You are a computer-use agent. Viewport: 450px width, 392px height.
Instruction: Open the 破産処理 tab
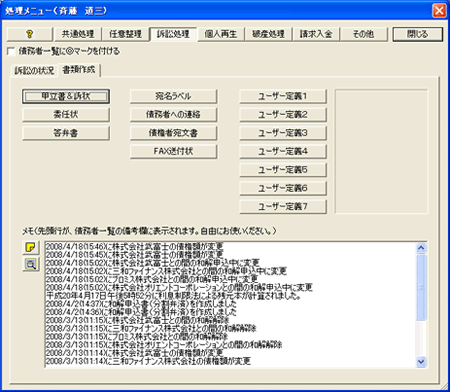click(268, 34)
